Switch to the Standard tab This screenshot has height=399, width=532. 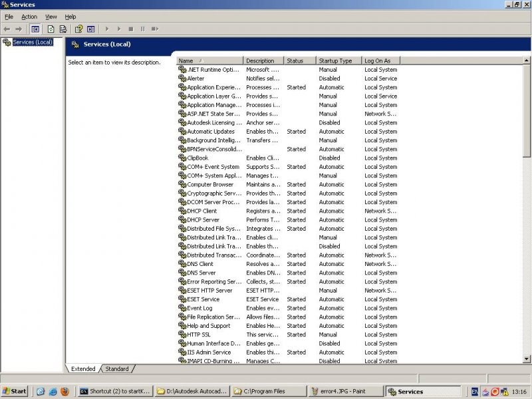coord(117,369)
